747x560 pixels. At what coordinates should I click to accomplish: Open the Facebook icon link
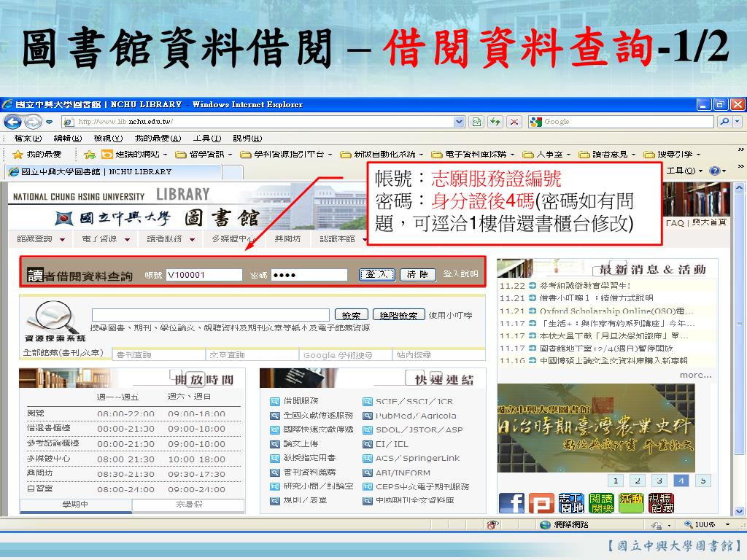pyautogui.click(x=511, y=503)
